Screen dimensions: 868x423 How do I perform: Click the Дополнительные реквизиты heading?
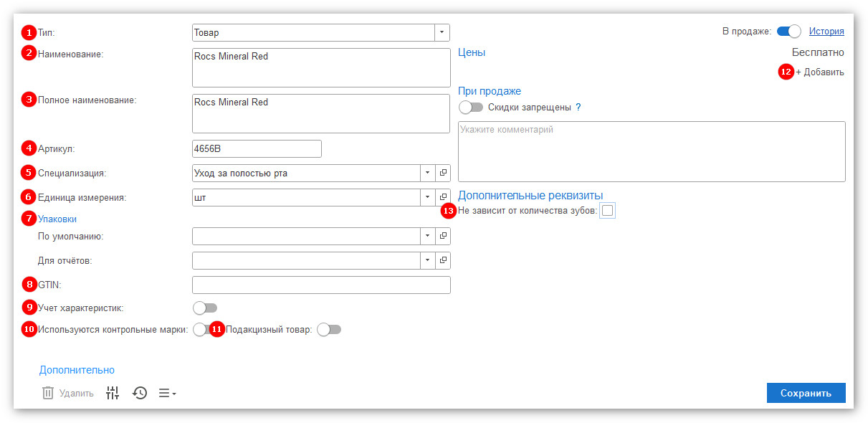point(530,195)
